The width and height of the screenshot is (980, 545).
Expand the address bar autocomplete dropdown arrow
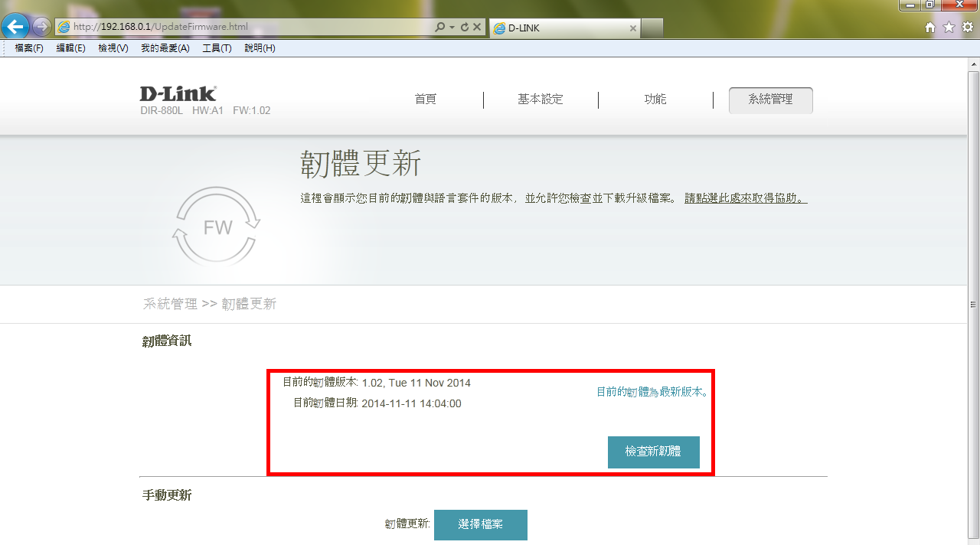[x=452, y=27]
